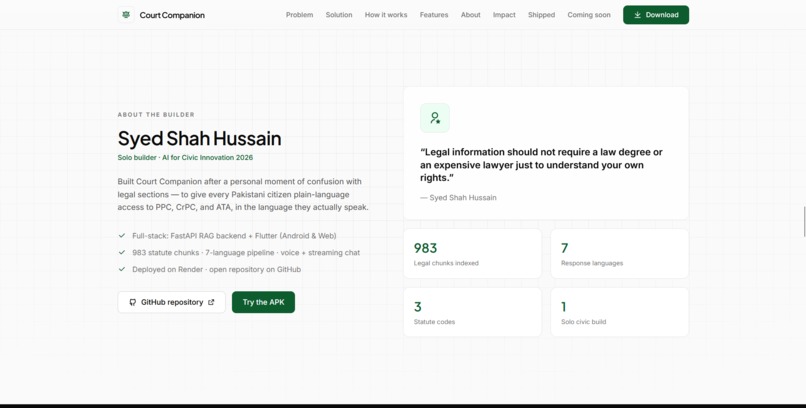Click the 7 Response languages card
Image resolution: width=806 pixels, height=408 pixels.
click(619, 253)
